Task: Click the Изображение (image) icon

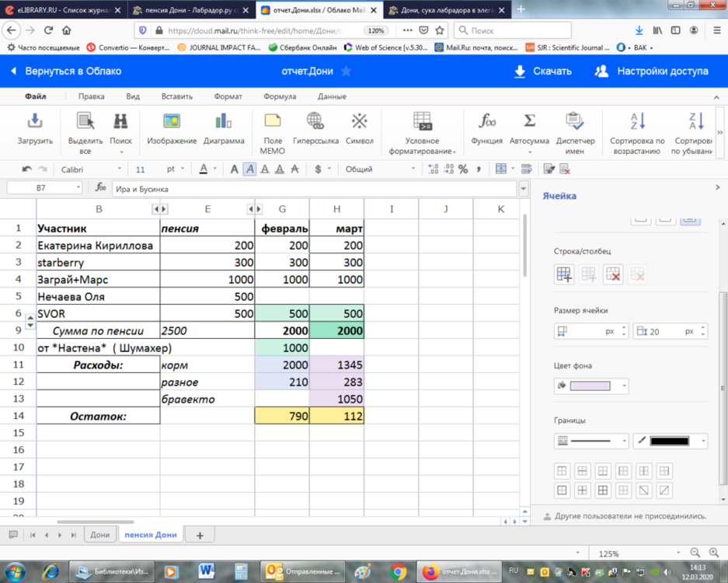Action: [172, 122]
